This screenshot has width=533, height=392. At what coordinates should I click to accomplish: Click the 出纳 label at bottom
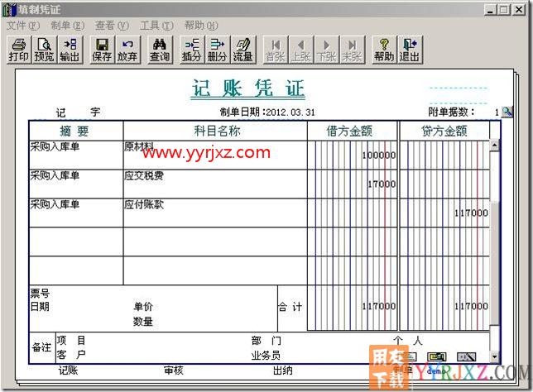pyautogui.click(x=283, y=370)
